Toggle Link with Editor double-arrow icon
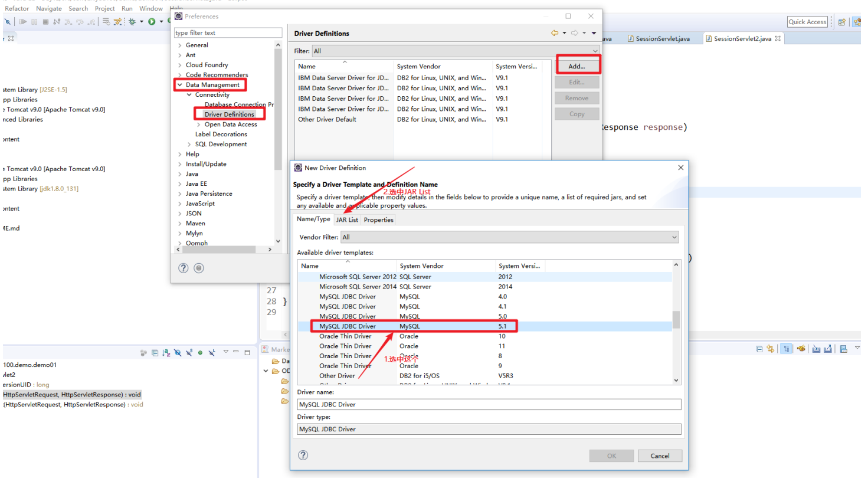The height and width of the screenshot is (495, 868). coord(770,349)
